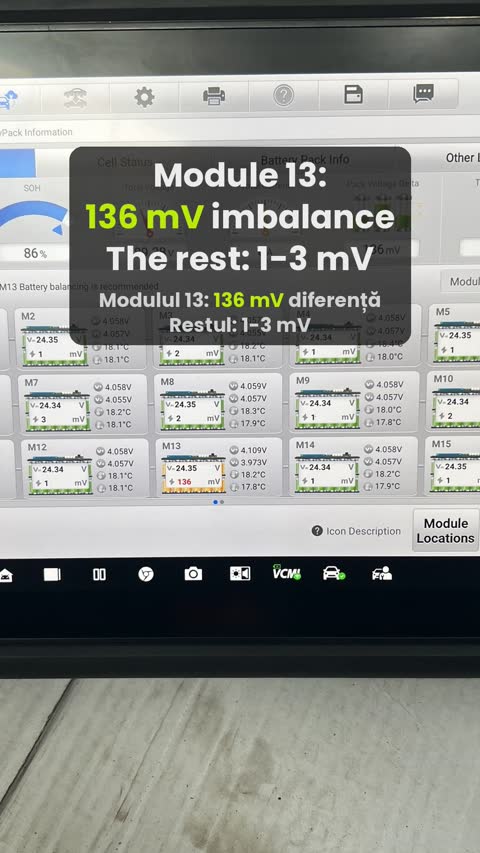Tap the car with checkmark icon
The width and height of the screenshot is (480, 853).
point(334,573)
